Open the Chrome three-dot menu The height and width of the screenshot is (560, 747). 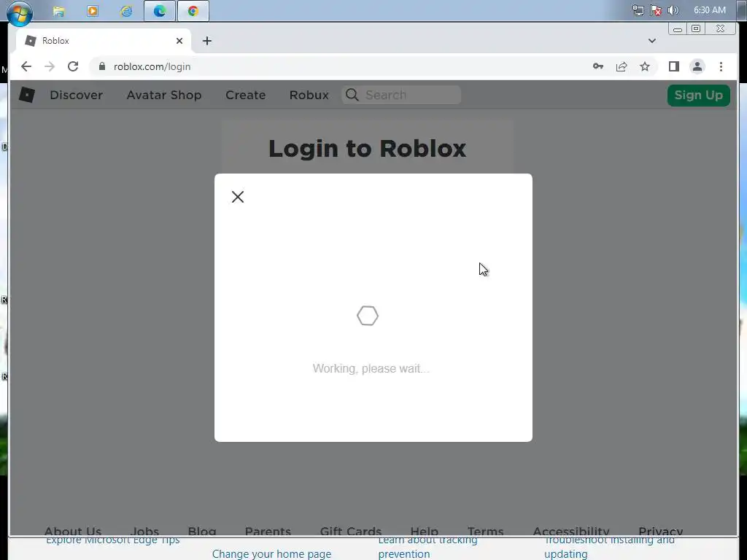click(721, 66)
